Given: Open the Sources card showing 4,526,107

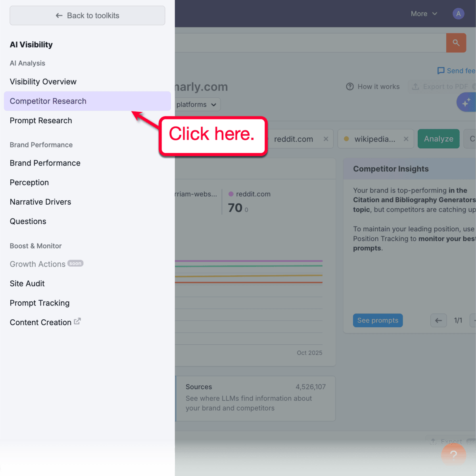Looking at the screenshot, I should click(255, 398).
